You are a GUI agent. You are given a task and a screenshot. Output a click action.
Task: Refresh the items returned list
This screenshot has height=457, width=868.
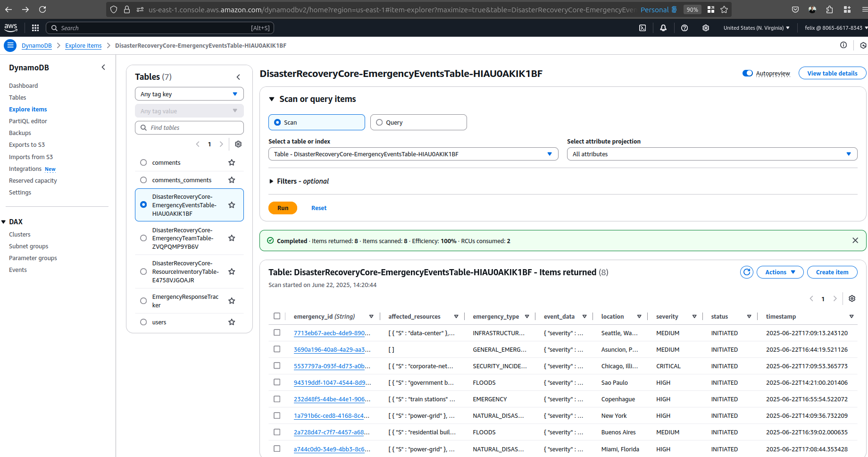pyautogui.click(x=747, y=272)
